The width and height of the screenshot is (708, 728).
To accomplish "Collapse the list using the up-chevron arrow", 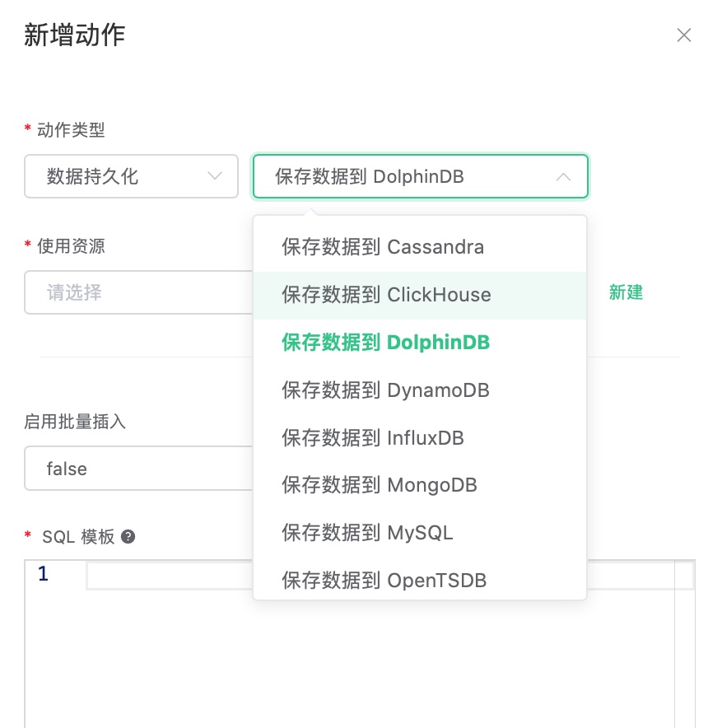I will [563, 177].
